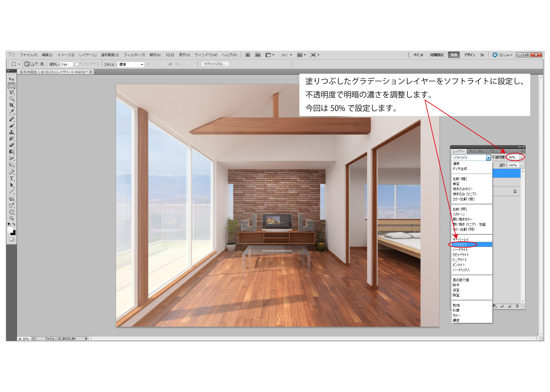
Task: Switch to the 写真 workspace
Action: pyautogui.click(x=454, y=55)
